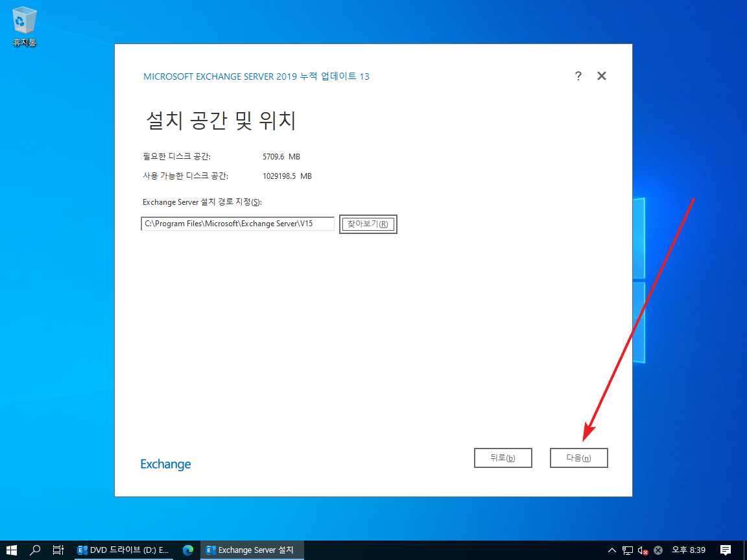Continue with the 다음 button
The height and width of the screenshot is (560, 747).
[579, 458]
